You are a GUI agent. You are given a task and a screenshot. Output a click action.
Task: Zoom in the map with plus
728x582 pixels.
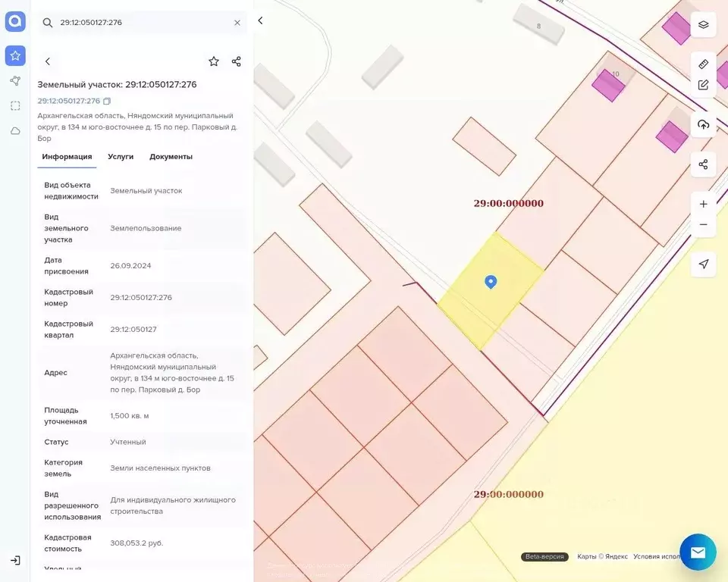(x=703, y=204)
